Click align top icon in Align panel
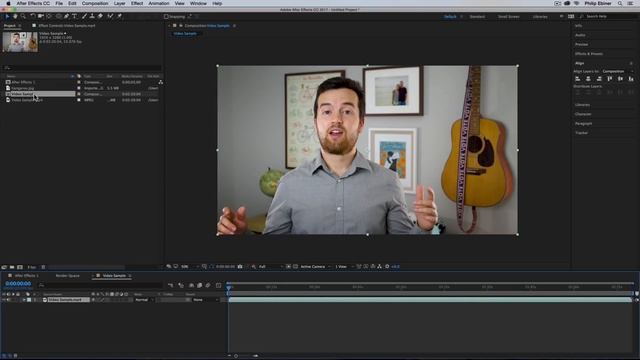 pos(610,78)
